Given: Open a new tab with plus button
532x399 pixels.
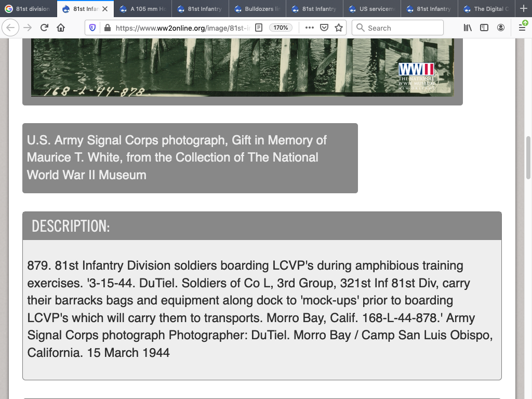Looking at the screenshot, I should pos(523,9).
